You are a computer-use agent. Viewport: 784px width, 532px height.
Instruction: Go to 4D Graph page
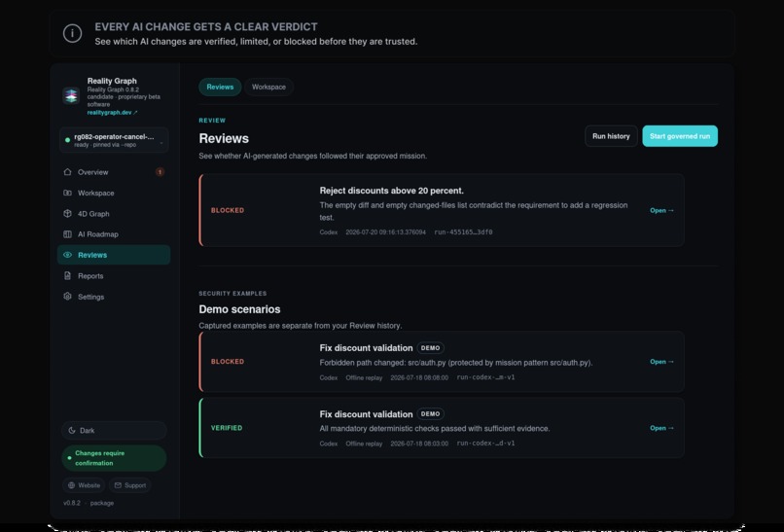point(114,214)
